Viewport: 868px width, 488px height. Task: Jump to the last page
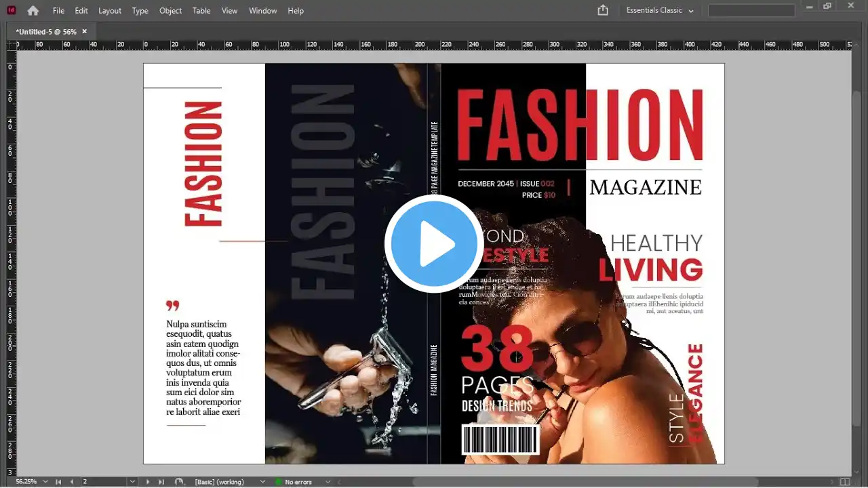161,482
